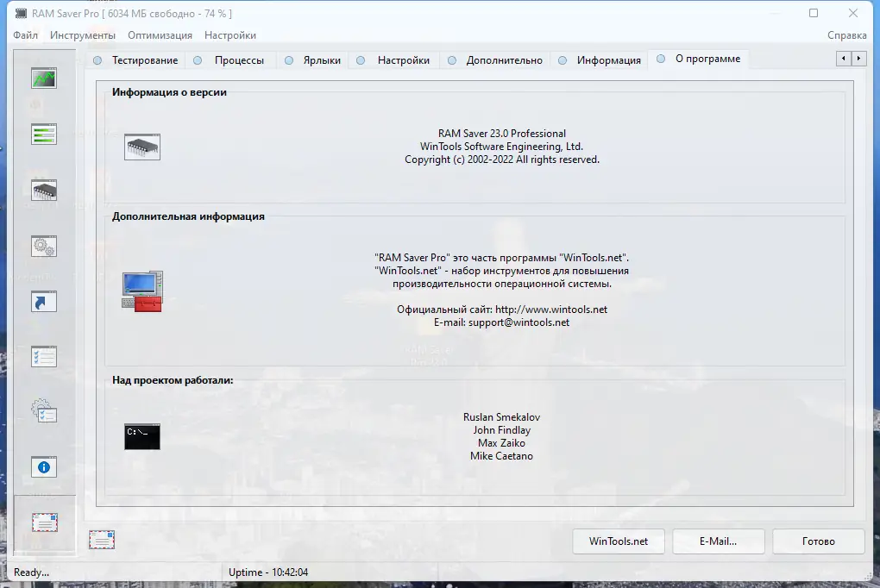Open the memory monitor graph sidebar icon

(44, 78)
